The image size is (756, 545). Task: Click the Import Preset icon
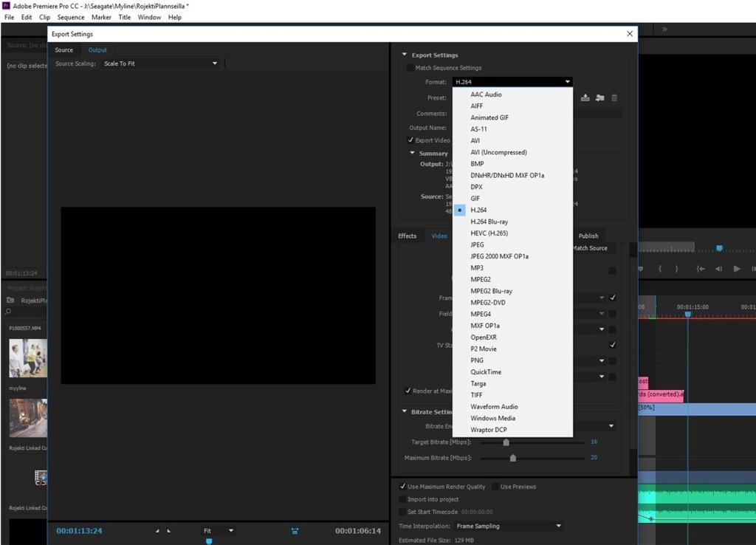pos(599,98)
